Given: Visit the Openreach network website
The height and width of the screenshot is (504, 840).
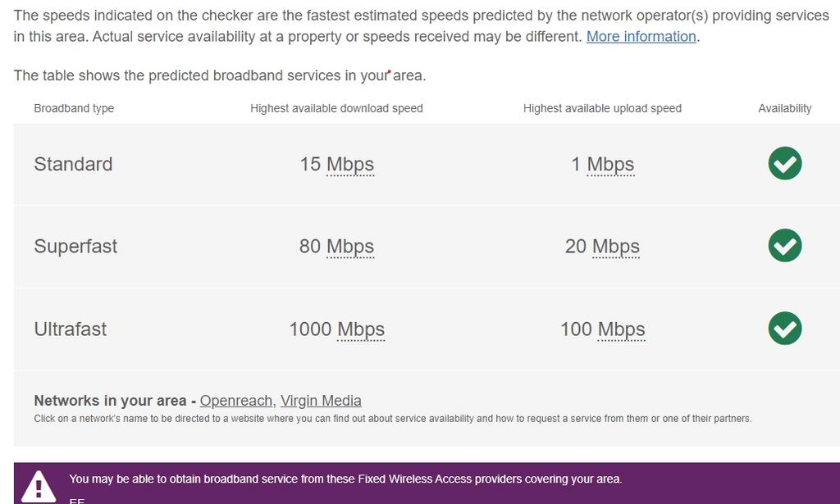Looking at the screenshot, I should [235, 401].
